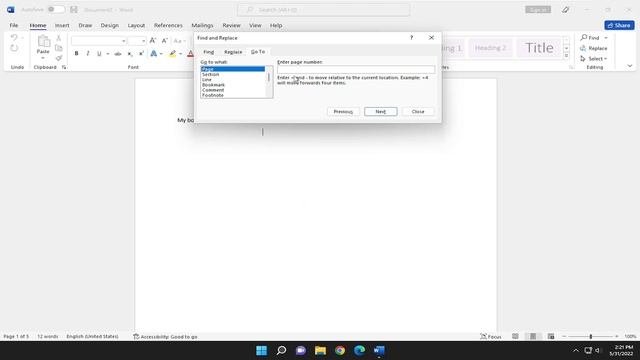
Task: Decrease font size with shrink icon
Action: tap(164, 40)
